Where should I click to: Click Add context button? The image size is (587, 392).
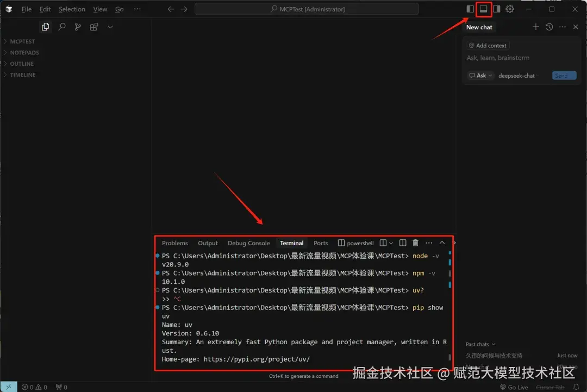[488, 46]
